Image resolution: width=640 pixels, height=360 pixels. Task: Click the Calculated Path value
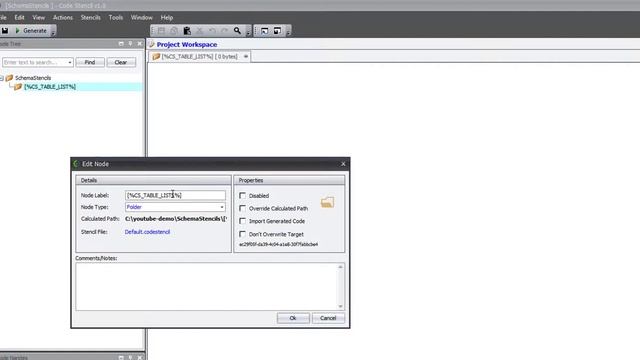click(176, 219)
